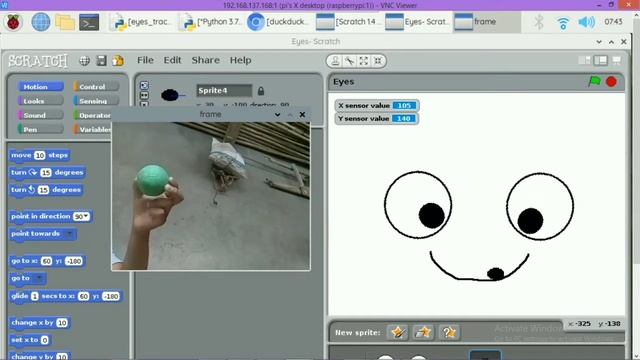
Task: Switch to Python 3.7 taskbar window
Action: tap(211, 22)
